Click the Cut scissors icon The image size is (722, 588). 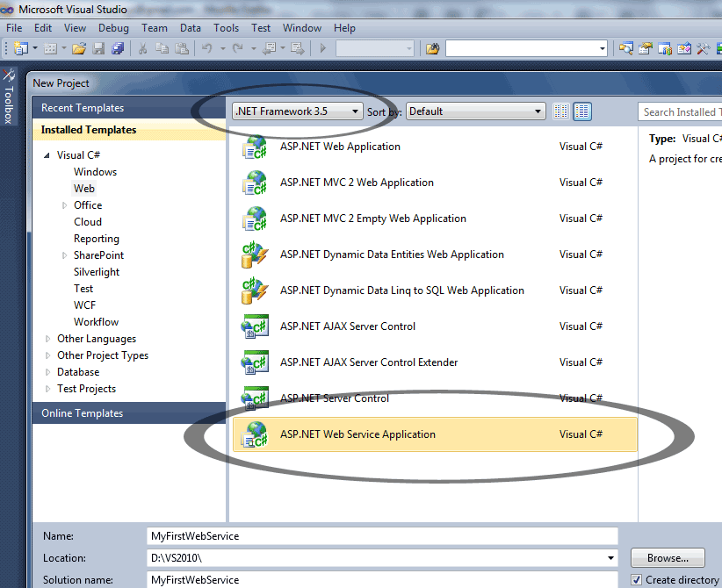click(x=143, y=48)
